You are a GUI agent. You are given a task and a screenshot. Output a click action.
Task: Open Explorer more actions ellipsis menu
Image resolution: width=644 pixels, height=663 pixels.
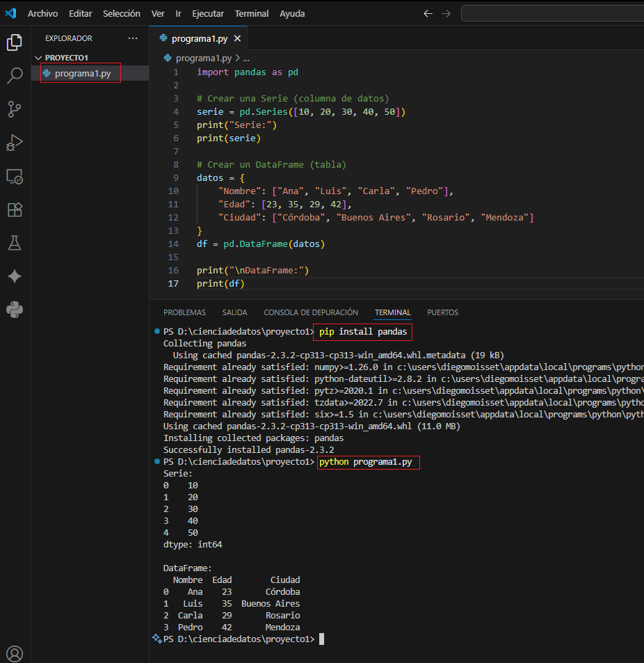click(x=133, y=38)
